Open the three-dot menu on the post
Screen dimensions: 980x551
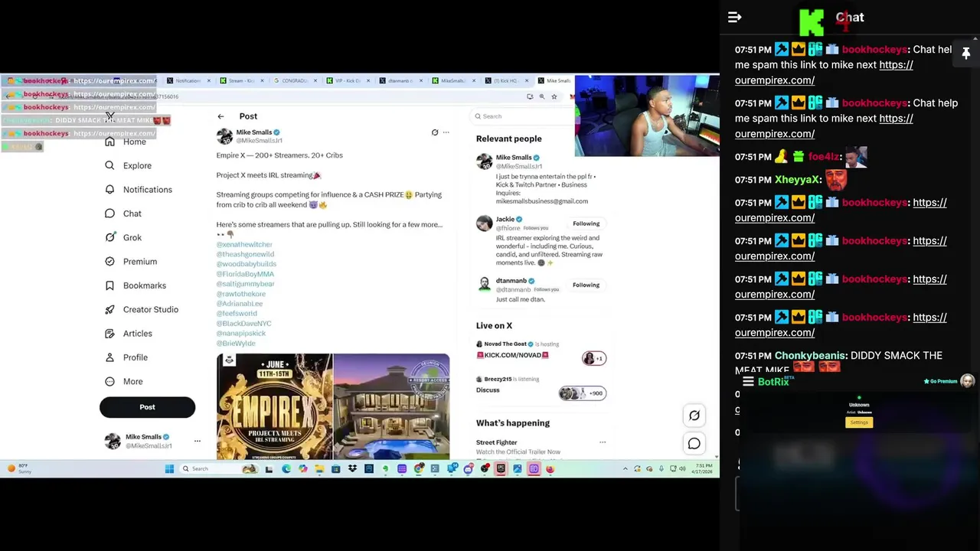[x=446, y=132]
